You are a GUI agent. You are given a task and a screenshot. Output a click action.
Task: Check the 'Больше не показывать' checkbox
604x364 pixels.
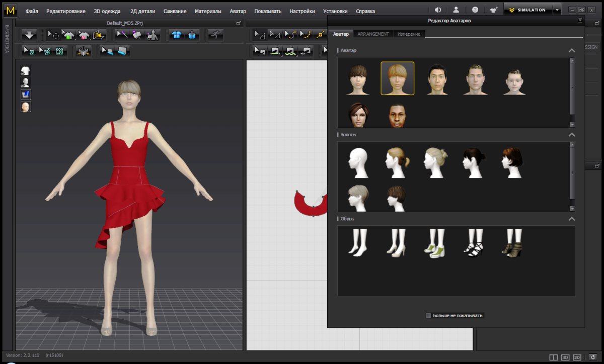[428, 316]
